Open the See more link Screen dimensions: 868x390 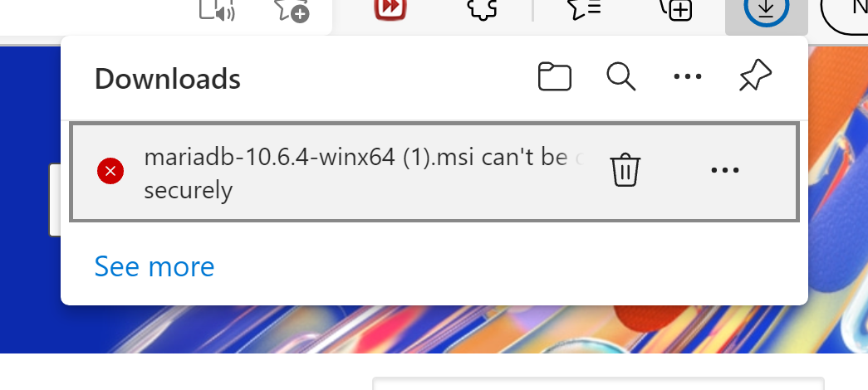point(154,266)
